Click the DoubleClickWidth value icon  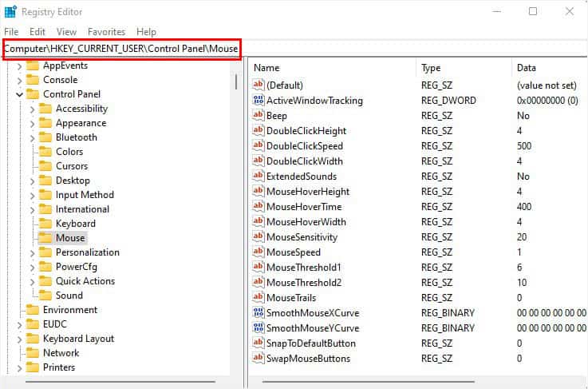click(x=258, y=161)
